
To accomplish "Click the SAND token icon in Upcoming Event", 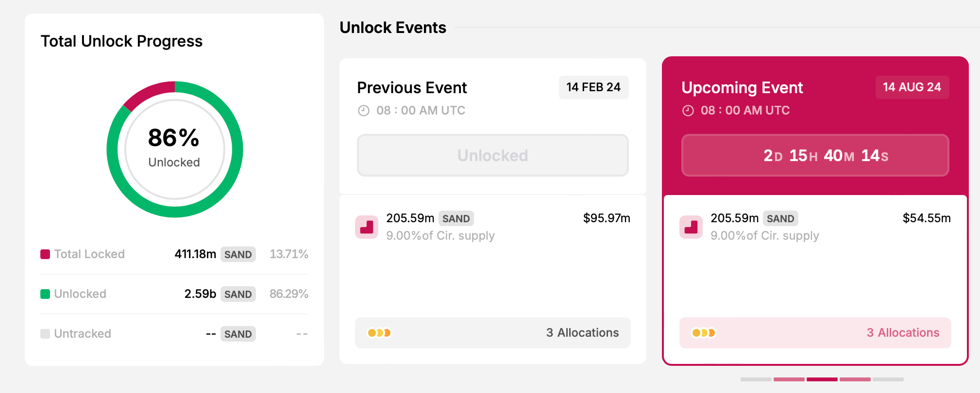I will (x=691, y=227).
